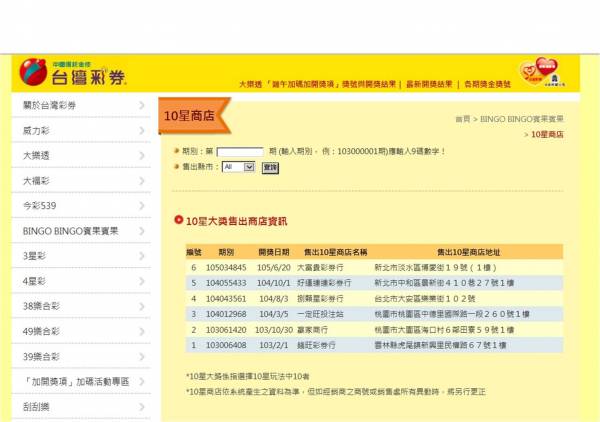Click the draw date 104/8/3
The image size is (600, 422).
pos(274,299)
